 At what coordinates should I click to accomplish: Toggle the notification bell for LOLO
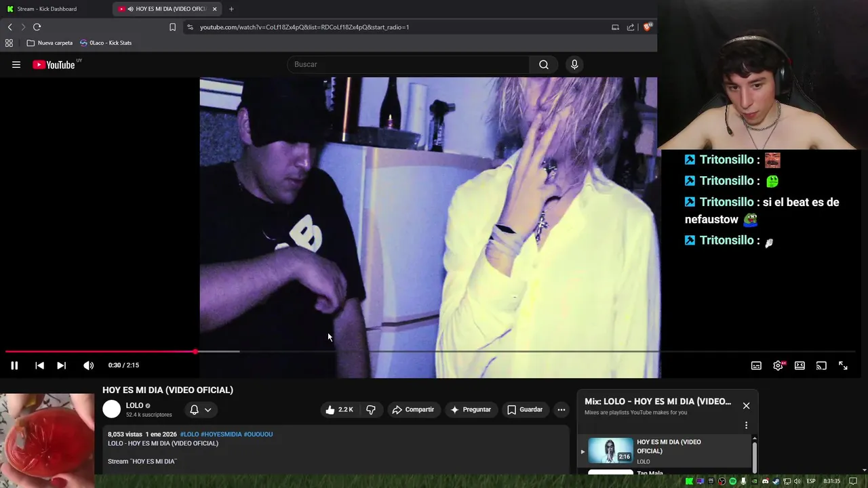pos(194,409)
